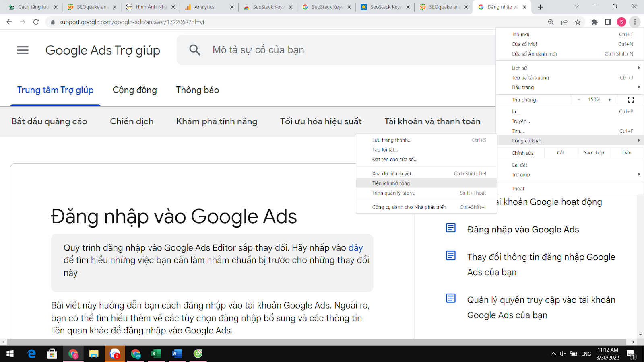Open Zalo from the taskbar
This screenshot has height=362, width=644.
[115, 354]
